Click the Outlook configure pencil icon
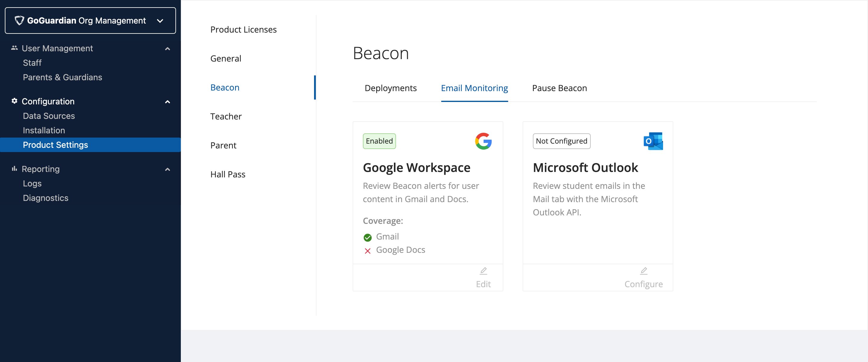Image resolution: width=868 pixels, height=362 pixels. click(643, 271)
